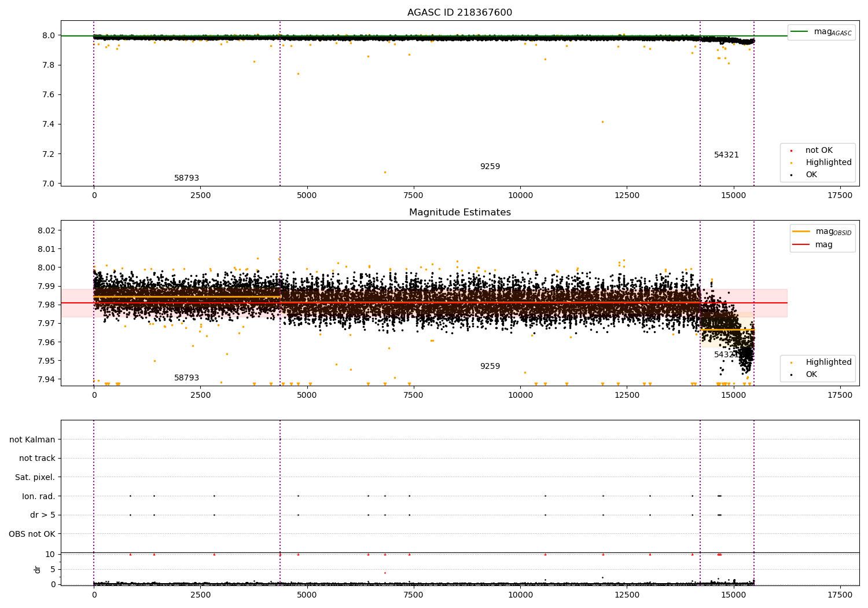Click the "Ion. rad." axis label
This screenshot has width=868, height=608.
point(39,497)
